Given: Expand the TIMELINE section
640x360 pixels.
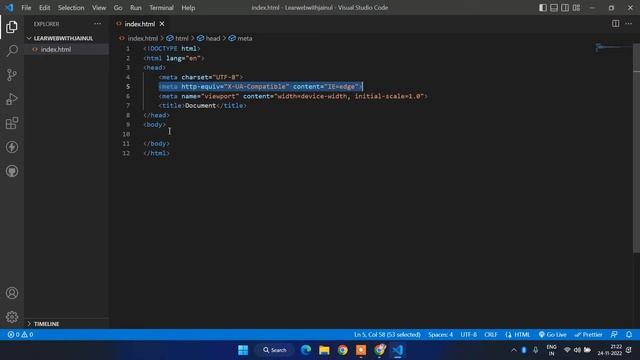Looking at the screenshot, I should 46,324.
